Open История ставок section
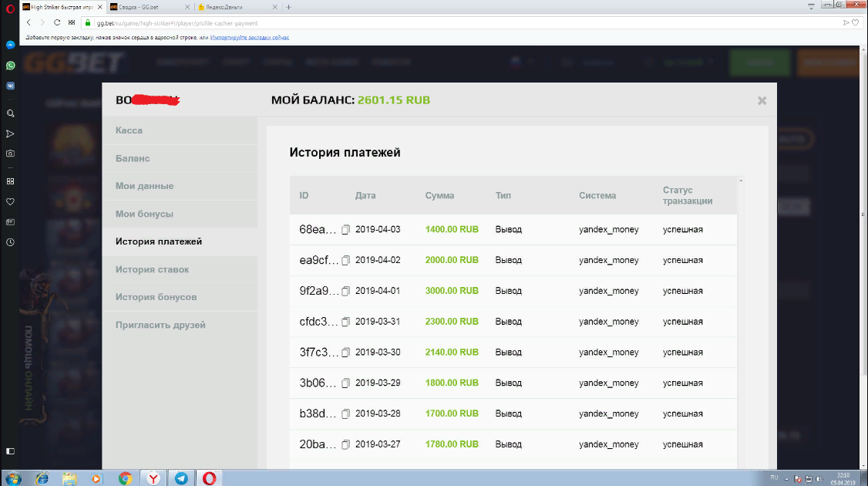Image resolution: width=868 pixels, height=486 pixels. [180, 269]
